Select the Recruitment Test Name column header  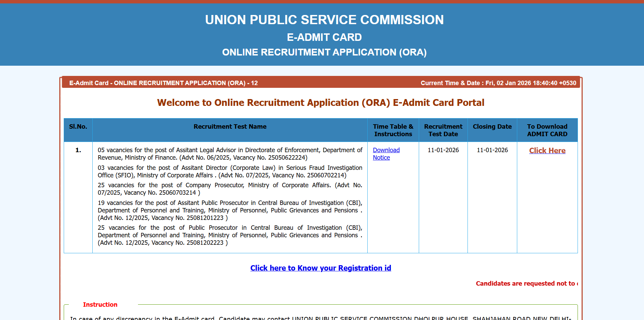point(230,126)
